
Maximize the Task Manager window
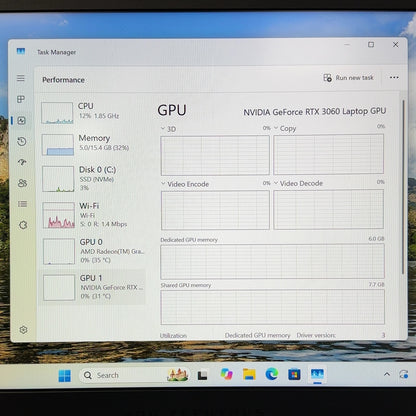click(x=371, y=44)
